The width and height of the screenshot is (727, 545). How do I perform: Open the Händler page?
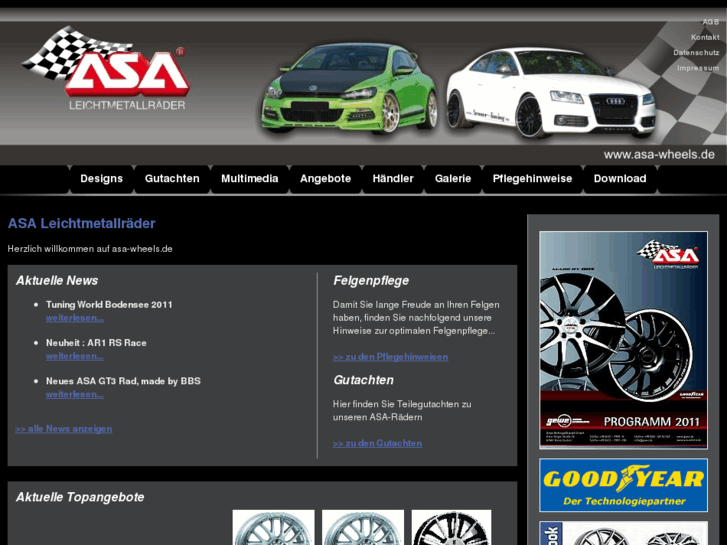[393, 179]
